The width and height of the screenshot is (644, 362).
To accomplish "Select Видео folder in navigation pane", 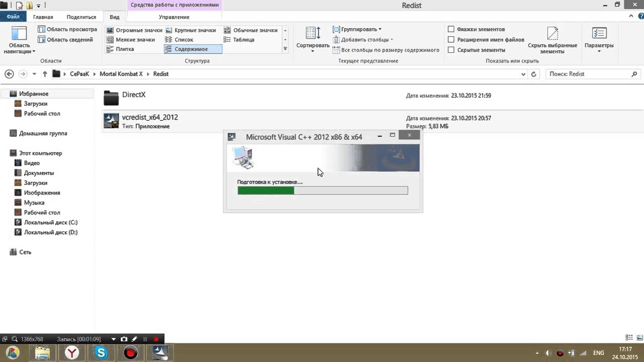I will click(32, 163).
